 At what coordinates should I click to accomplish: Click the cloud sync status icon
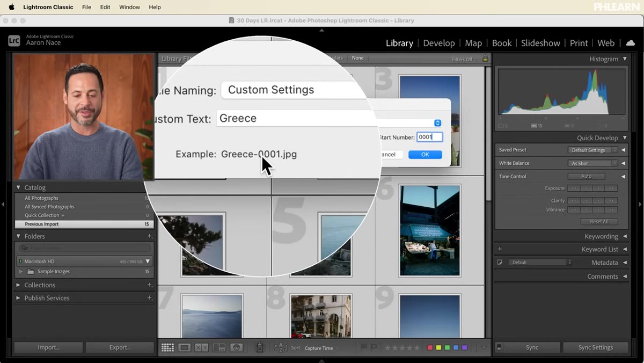[x=631, y=43]
